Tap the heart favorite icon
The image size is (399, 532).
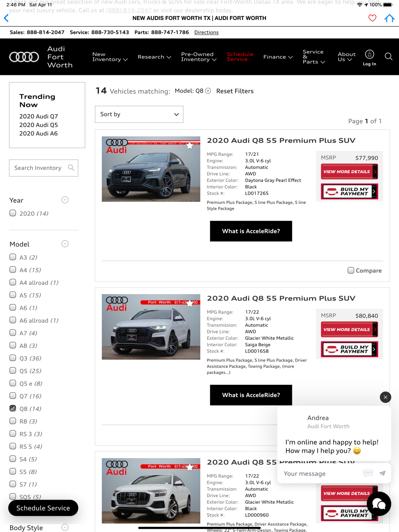pos(372,18)
